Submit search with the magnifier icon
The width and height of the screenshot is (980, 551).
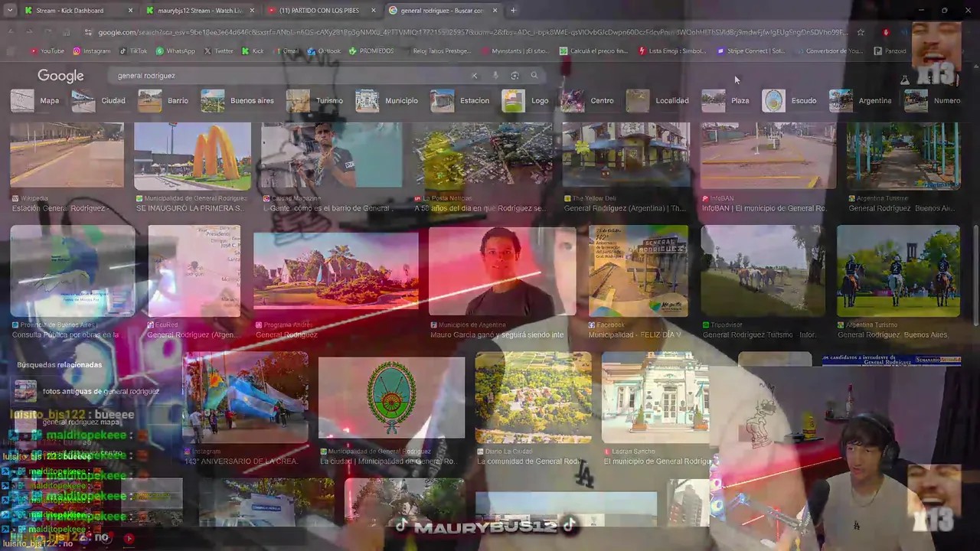click(x=534, y=76)
